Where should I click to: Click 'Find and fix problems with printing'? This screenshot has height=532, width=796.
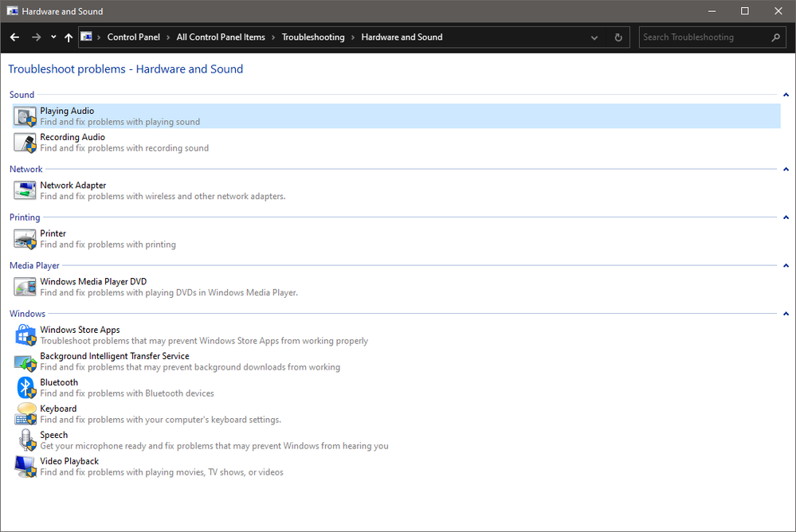coord(108,244)
